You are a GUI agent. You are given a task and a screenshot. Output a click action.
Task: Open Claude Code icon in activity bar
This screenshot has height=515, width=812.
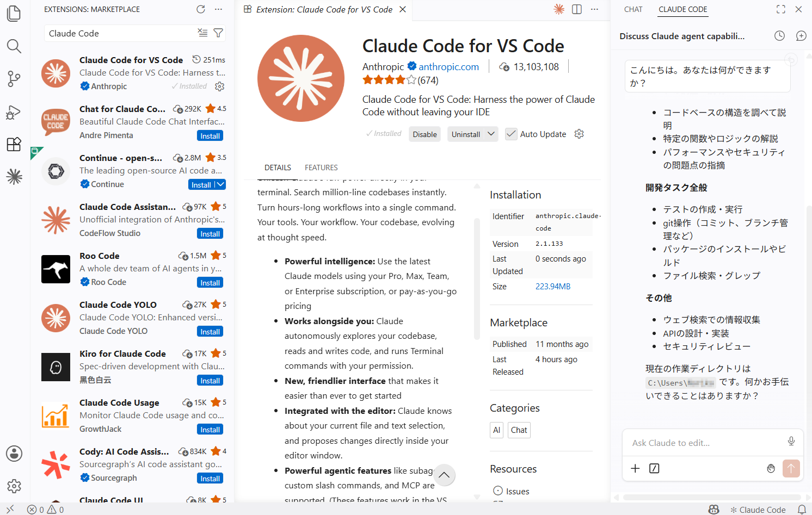click(x=14, y=177)
